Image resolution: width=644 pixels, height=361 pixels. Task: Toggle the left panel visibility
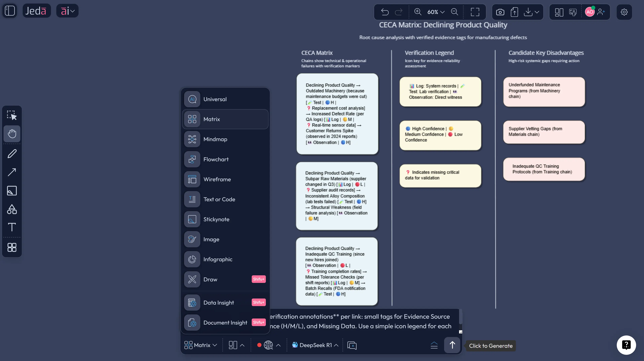10,10
